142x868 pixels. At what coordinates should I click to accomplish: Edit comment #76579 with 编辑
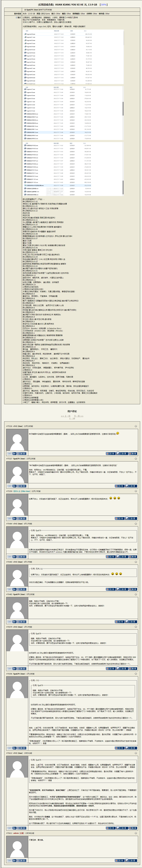[x=133, y=669]
